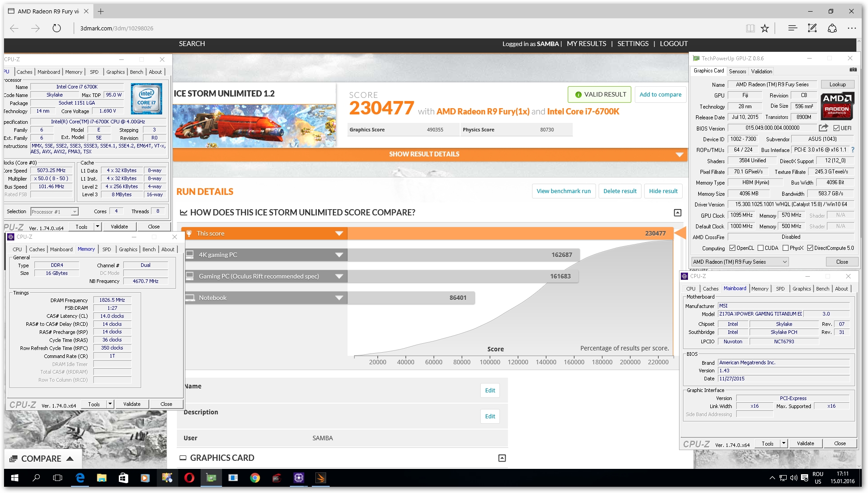Open Mainboard tab in top-left CPU-Z window

pos(49,72)
